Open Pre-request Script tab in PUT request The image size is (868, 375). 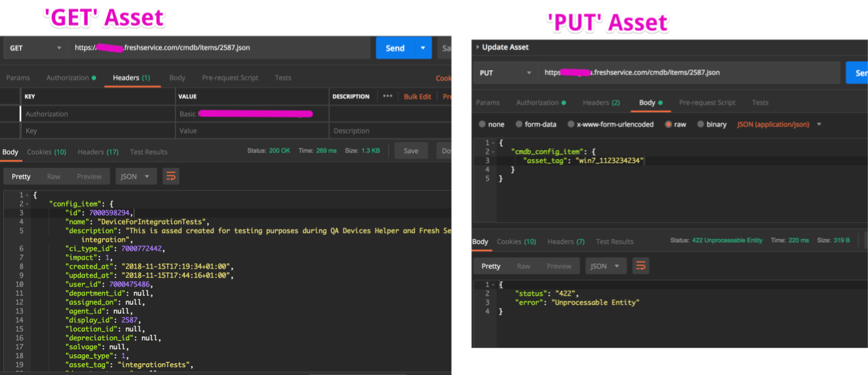(x=707, y=103)
